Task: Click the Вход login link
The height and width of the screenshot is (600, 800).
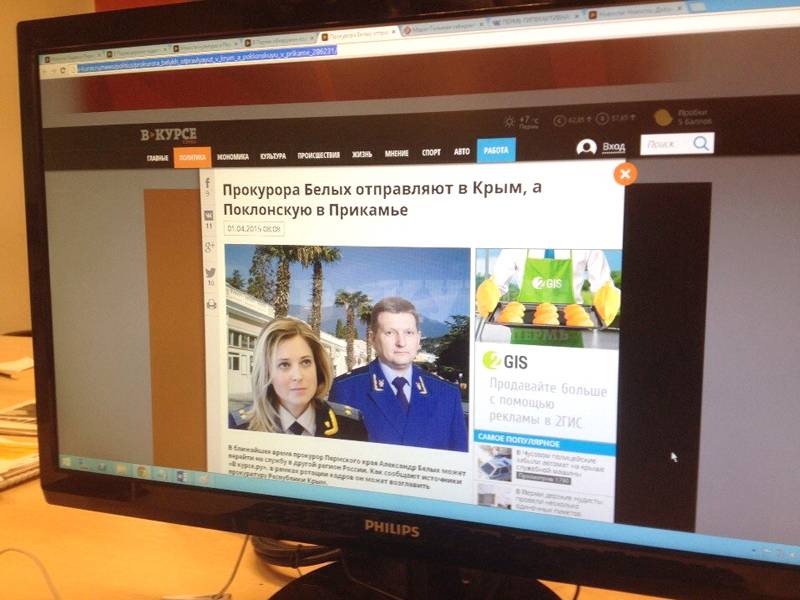Action: pyautogui.click(x=613, y=147)
